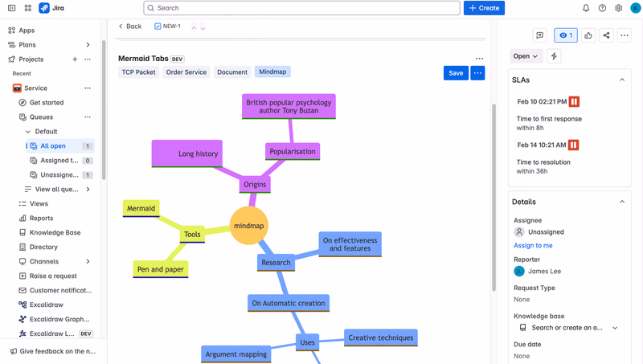Open the settings gear icon
Viewport: 643px width, 364px height.
[x=618, y=8]
